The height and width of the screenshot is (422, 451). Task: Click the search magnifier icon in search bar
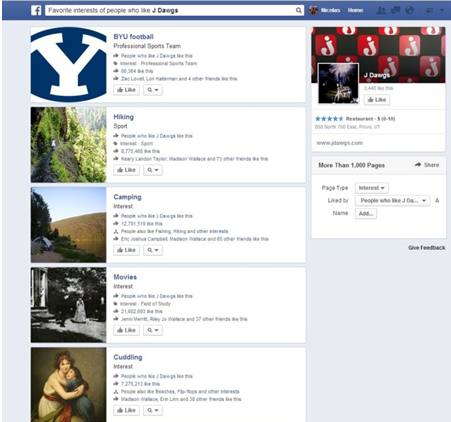tap(299, 10)
